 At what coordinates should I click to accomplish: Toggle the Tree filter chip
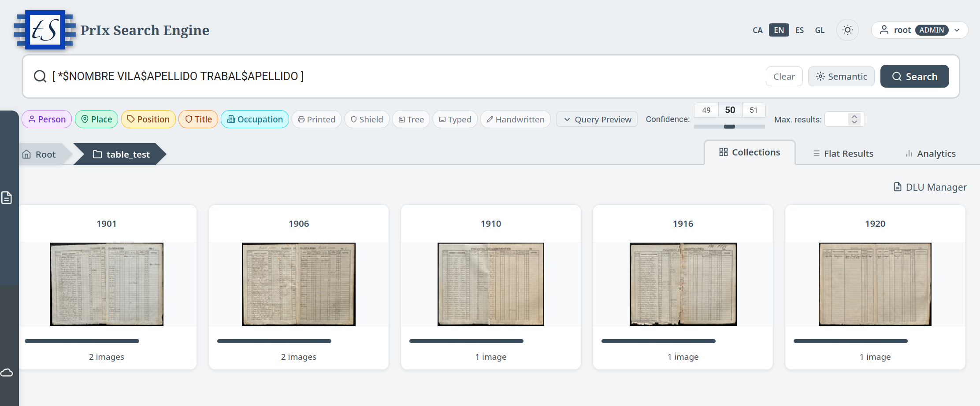pos(411,119)
